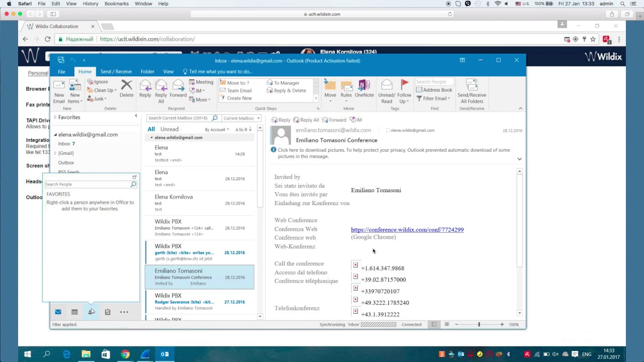Click search magnifier in Search Current Mailbox
Screen dimensions: 644x362
215,118
